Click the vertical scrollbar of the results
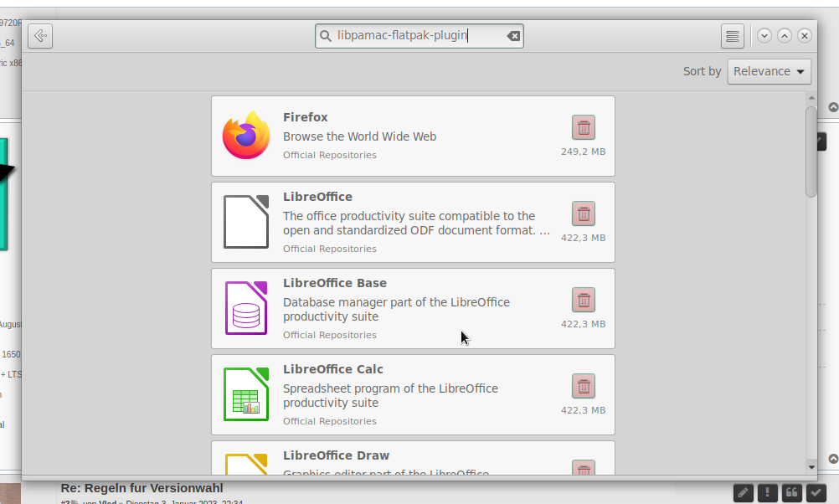 [811, 152]
